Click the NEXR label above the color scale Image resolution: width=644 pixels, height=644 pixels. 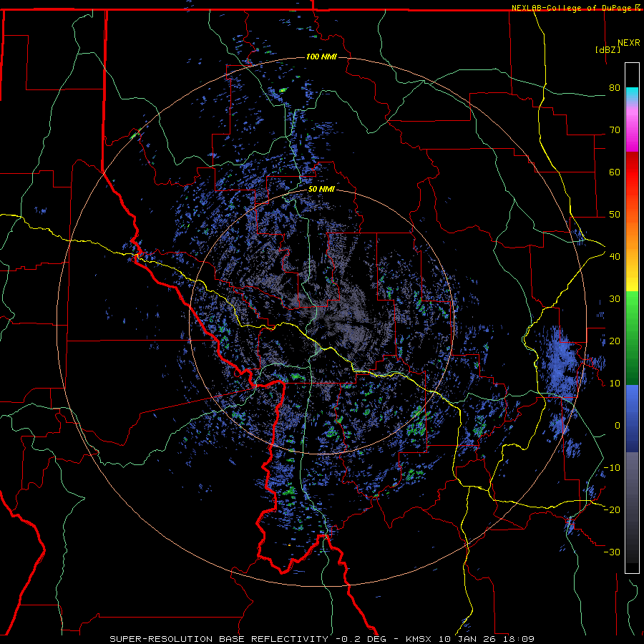pos(629,42)
